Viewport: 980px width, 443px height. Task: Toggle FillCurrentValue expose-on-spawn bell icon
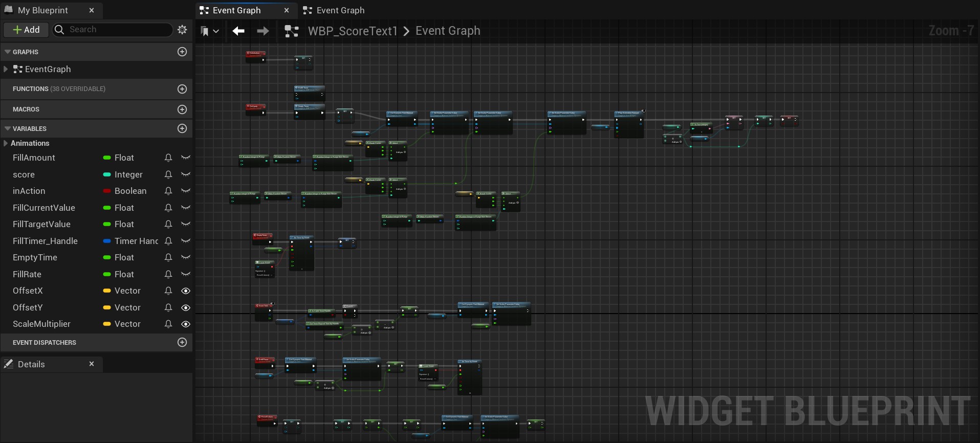point(168,208)
